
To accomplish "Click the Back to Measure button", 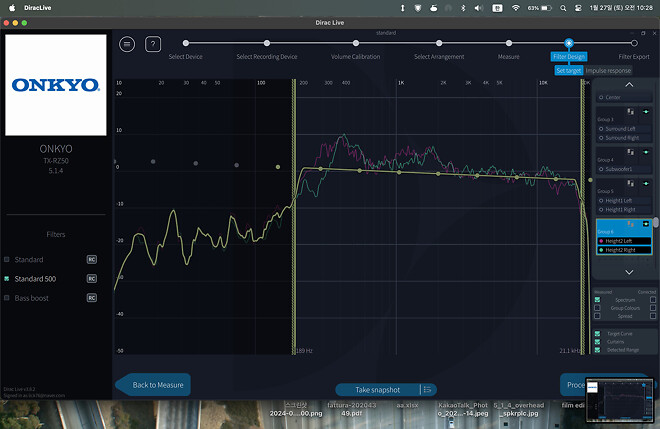I will (x=155, y=385).
